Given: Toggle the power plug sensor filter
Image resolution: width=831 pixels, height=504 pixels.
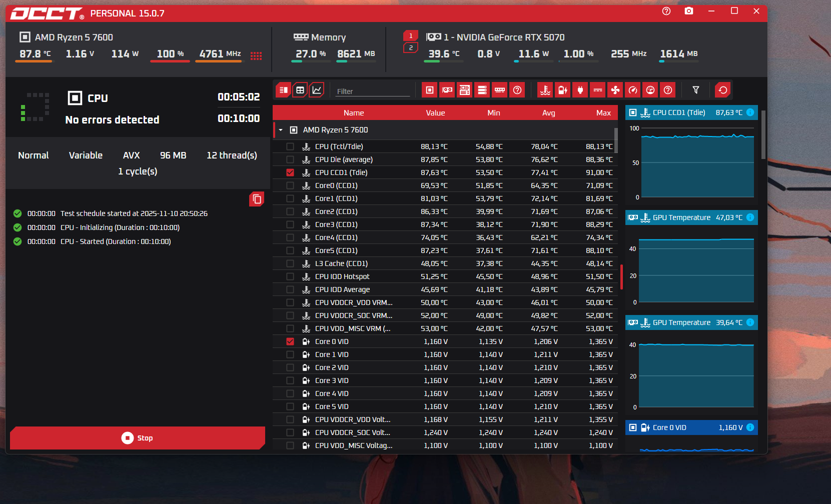Looking at the screenshot, I should click(x=580, y=90).
